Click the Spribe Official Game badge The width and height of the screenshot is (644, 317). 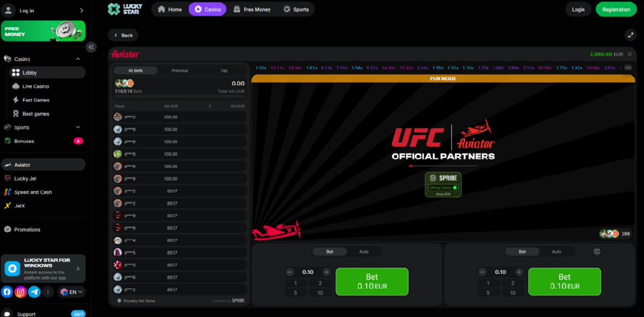coord(443,184)
